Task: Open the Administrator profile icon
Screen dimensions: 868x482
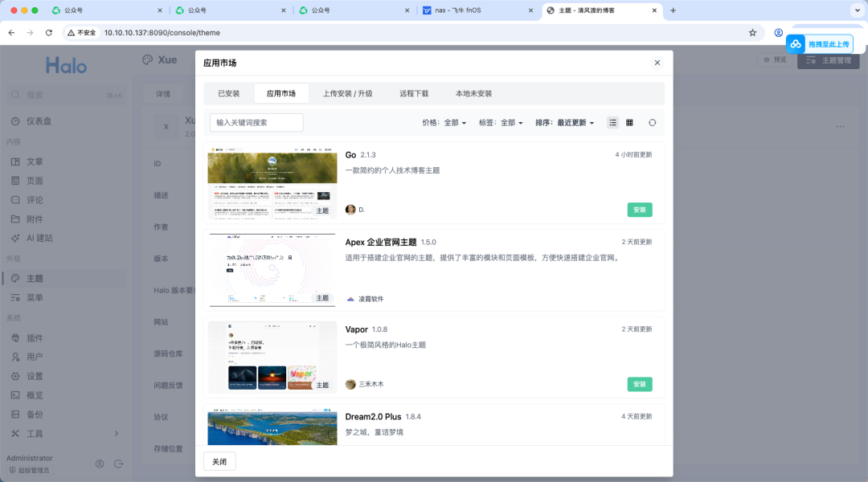Action: 100,464
